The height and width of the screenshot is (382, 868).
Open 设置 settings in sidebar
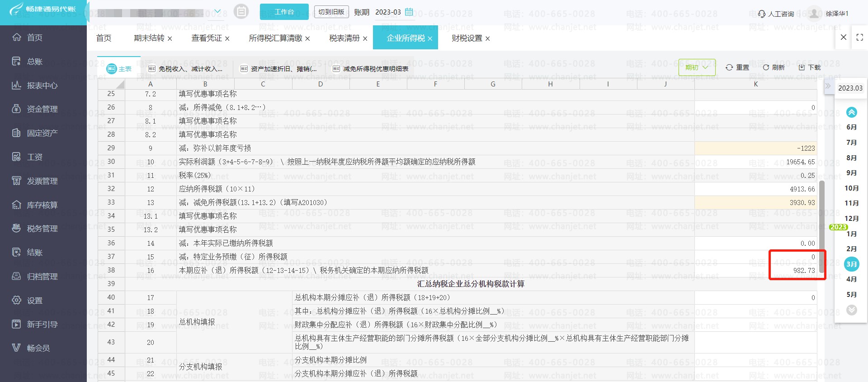(27, 300)
